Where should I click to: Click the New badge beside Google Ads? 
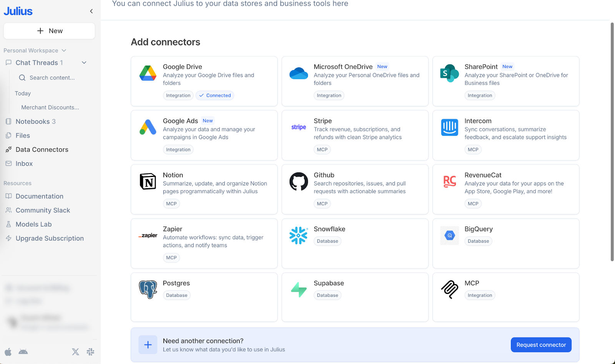tap(208, 121)
